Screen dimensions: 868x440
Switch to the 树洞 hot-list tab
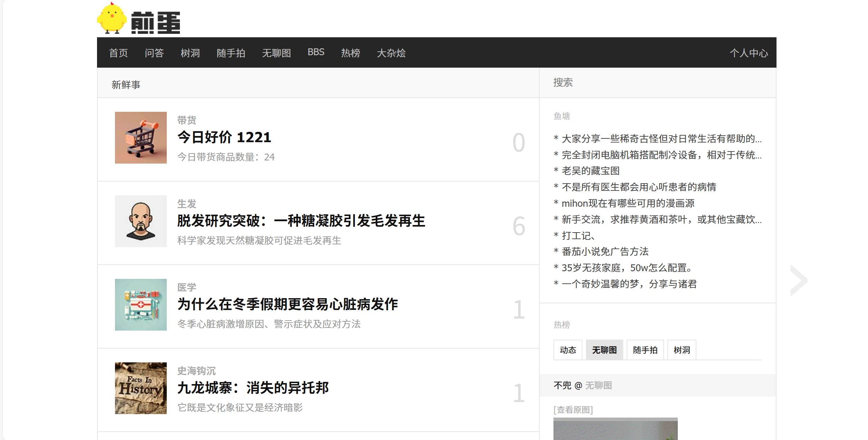click(x=682, y=350)
